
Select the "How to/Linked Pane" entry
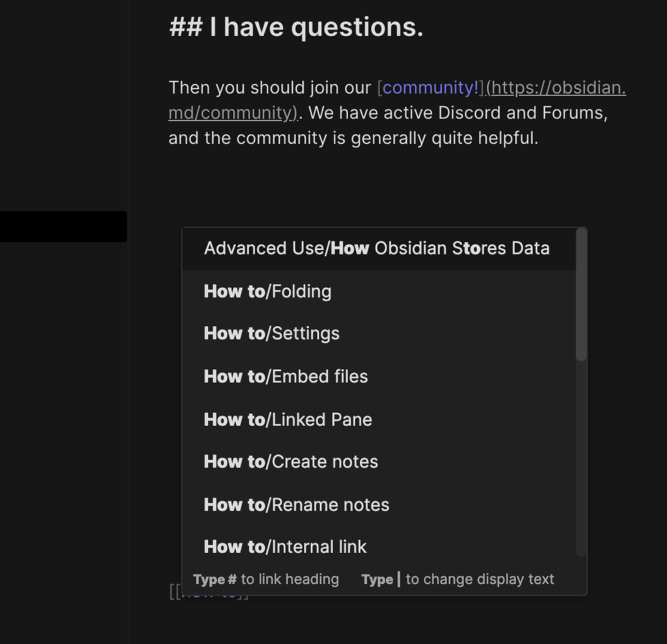coord(288,419)
